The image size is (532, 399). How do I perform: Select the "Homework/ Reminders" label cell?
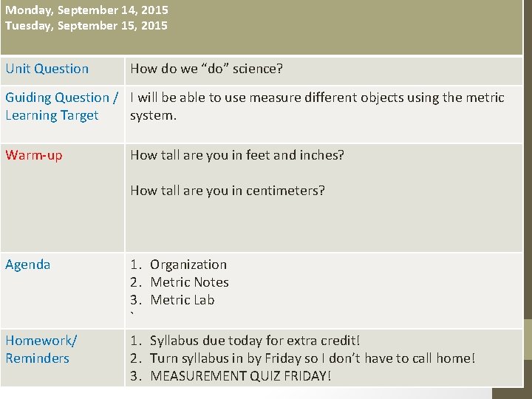(41, 349)
